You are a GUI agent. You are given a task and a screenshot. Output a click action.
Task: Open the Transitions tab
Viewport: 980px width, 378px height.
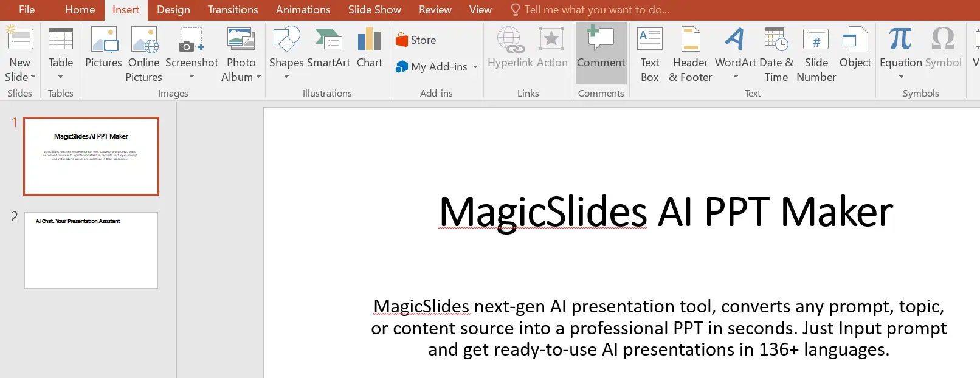233,10
